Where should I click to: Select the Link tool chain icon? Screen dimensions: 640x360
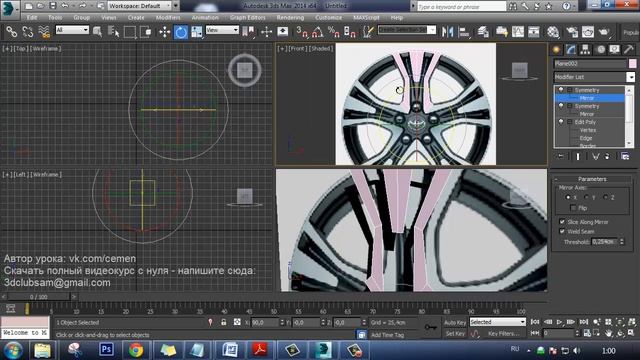[11, 31]
